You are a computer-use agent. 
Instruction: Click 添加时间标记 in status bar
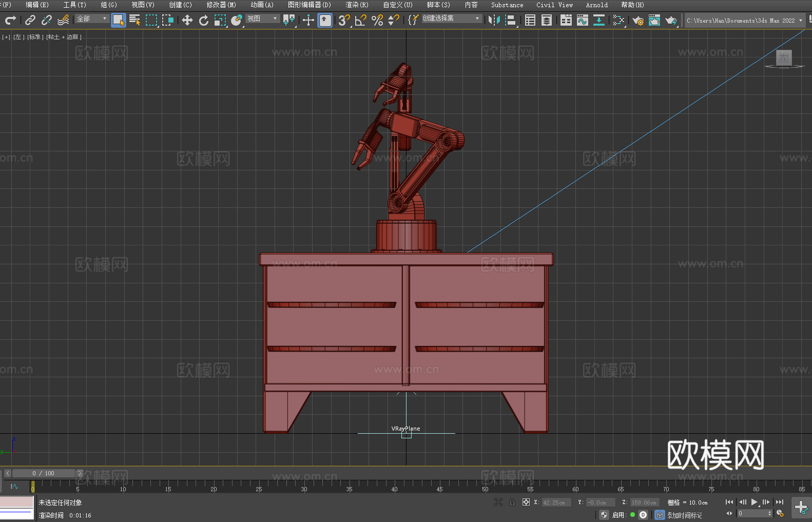684,515
